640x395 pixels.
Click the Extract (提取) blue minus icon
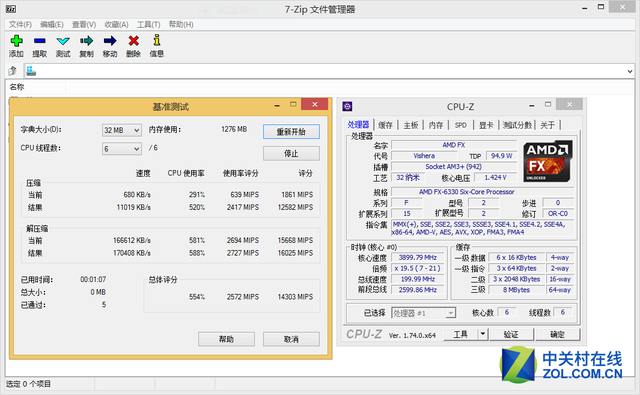tap(40, 41)
